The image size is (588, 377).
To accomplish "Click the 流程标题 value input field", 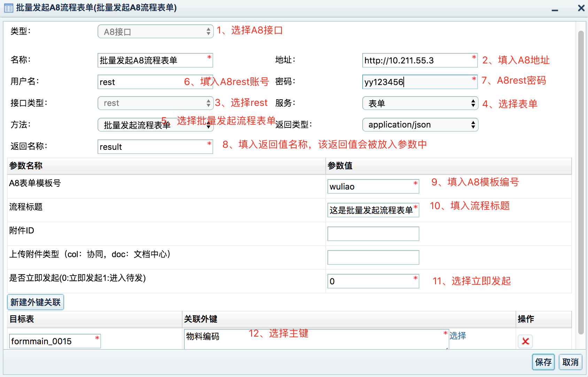I will [373, 210].
